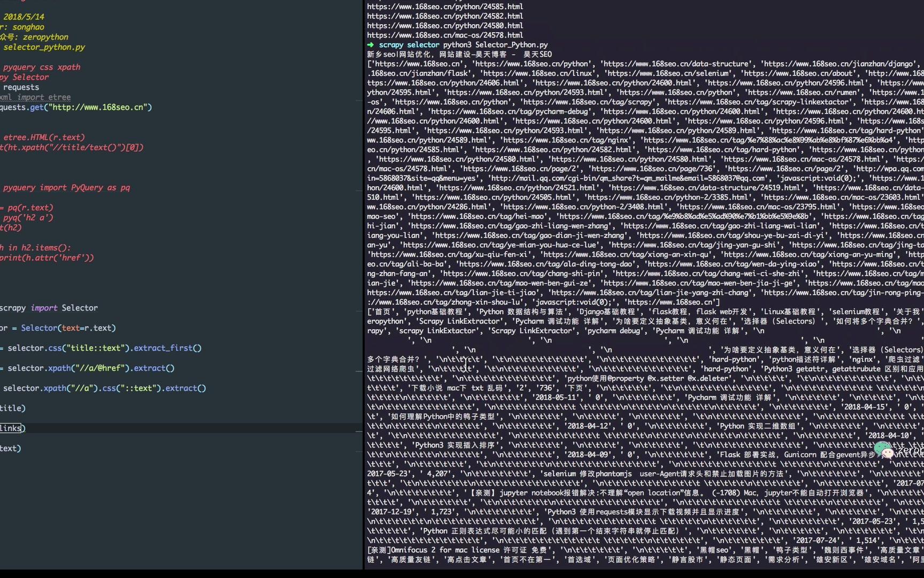
Task: Click the terminal URL ending in python/24582.html
Action: [x=445, y=16]
